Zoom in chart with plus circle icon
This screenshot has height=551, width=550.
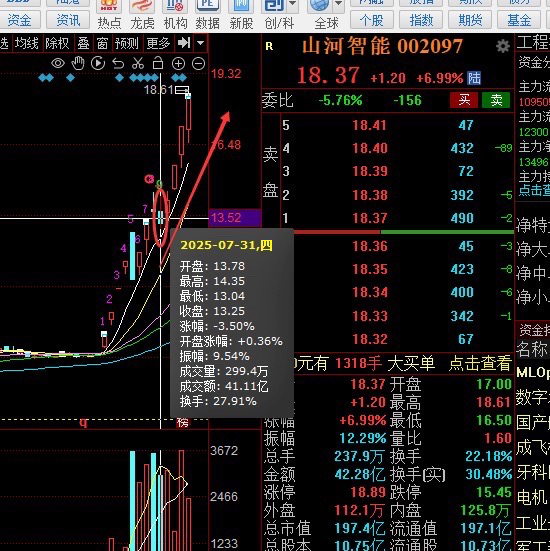(178, 64)
